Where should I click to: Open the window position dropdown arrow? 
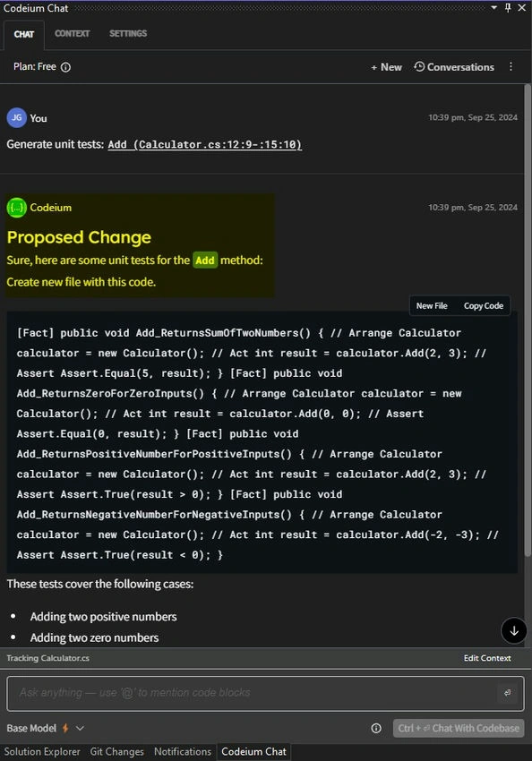[x=493, y=7]
